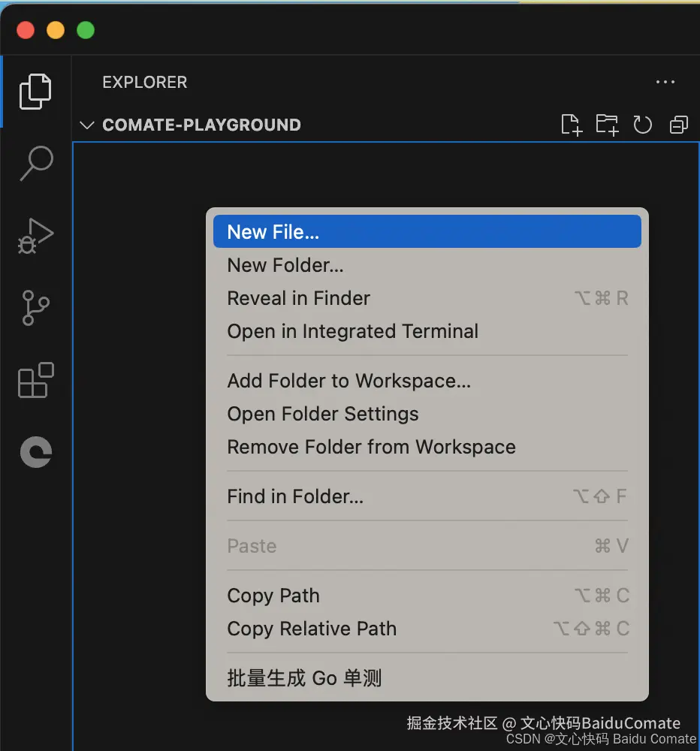Collapse all folders in Explorer

click(x=679, y=125)
